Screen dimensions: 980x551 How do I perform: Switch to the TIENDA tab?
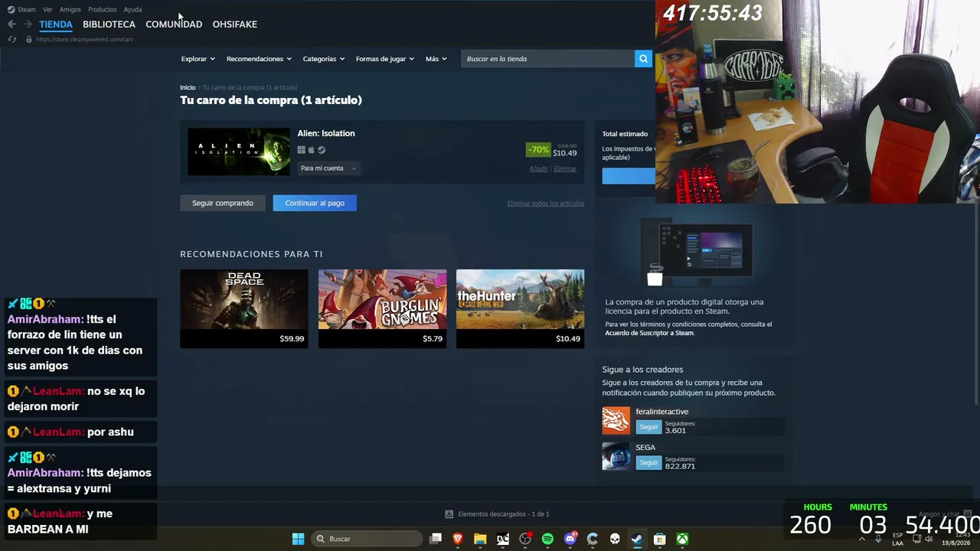point(56,24)
